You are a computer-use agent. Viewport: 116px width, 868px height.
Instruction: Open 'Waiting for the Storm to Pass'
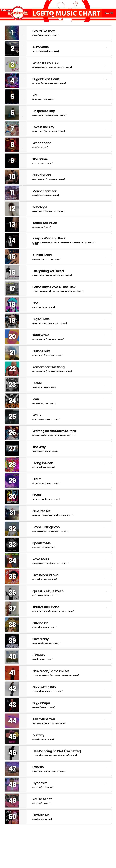point(54,431)
